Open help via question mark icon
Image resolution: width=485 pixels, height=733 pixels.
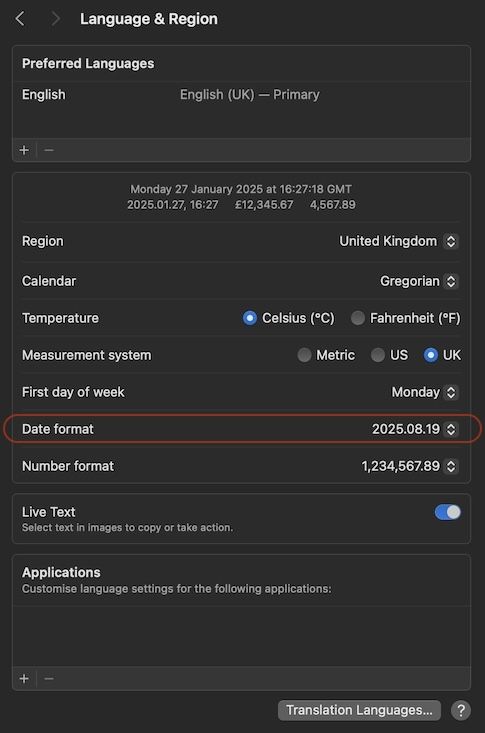(x=461, y=710)
